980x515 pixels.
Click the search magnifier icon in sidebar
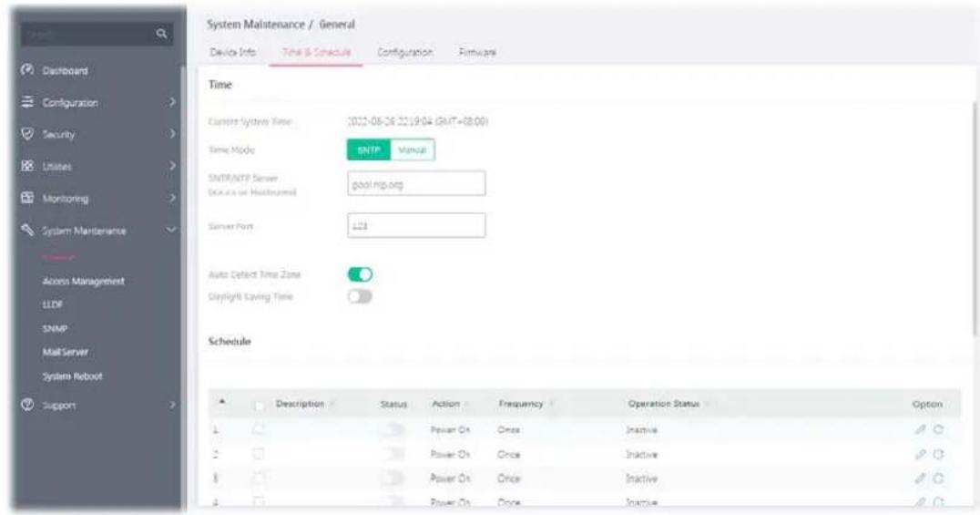(x=161, y=34)
